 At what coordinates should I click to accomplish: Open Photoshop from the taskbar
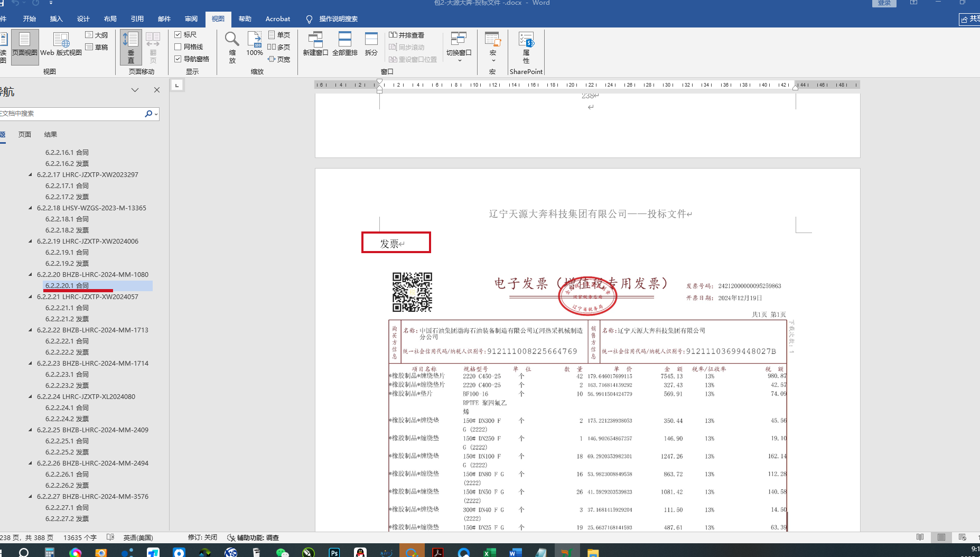pos(334,552)
